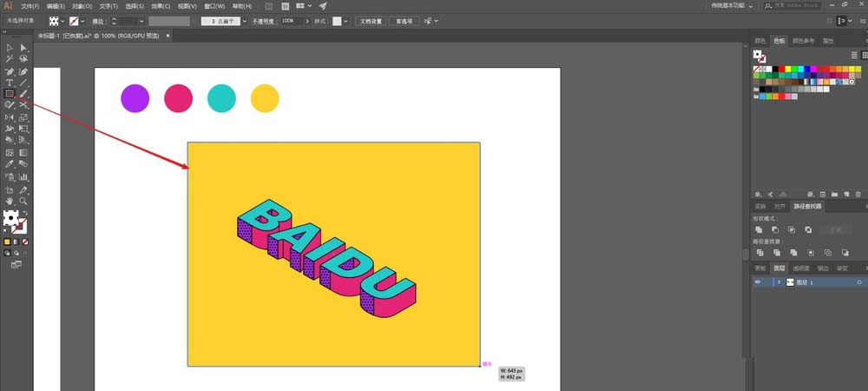The height and width of the screenshot is (391, 868).
Task: Set the Color fill mode button
Action: pos(7,242)
